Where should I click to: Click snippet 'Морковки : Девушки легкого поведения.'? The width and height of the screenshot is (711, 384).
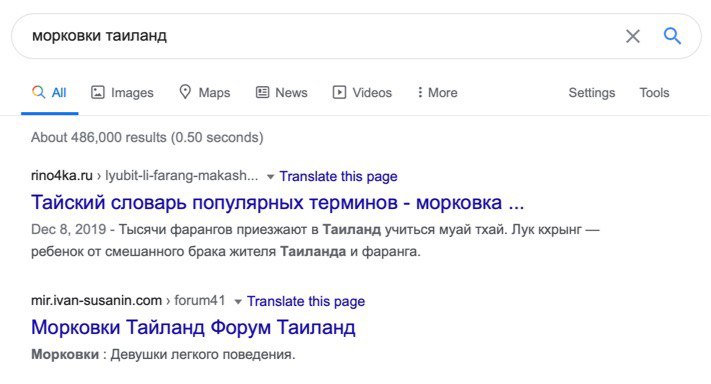click(163, 354)
